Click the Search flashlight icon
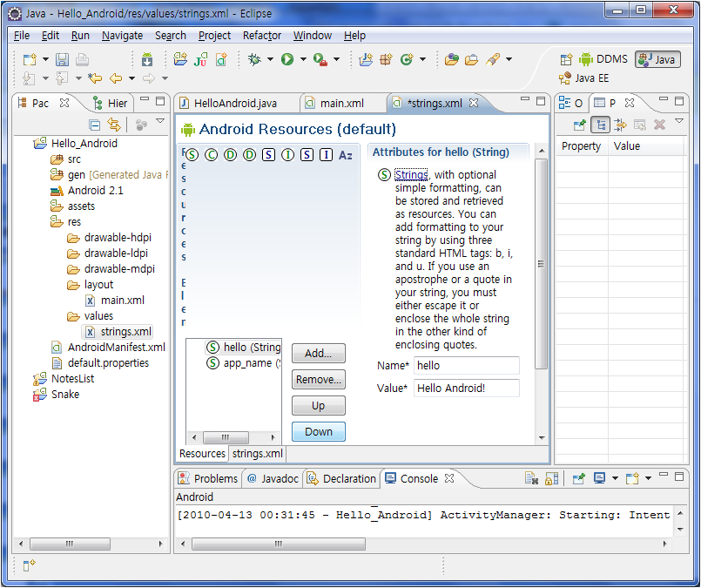 pos(493,59)
